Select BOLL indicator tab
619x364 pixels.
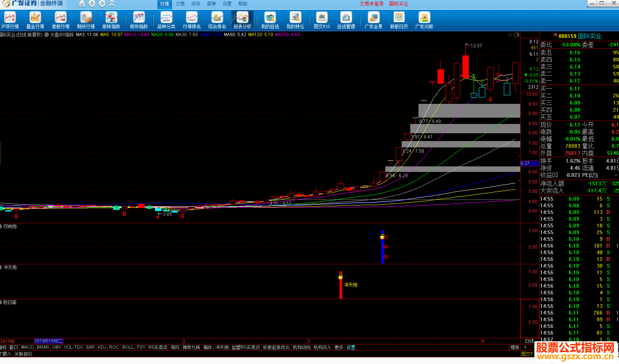click(x=128, y=347)
